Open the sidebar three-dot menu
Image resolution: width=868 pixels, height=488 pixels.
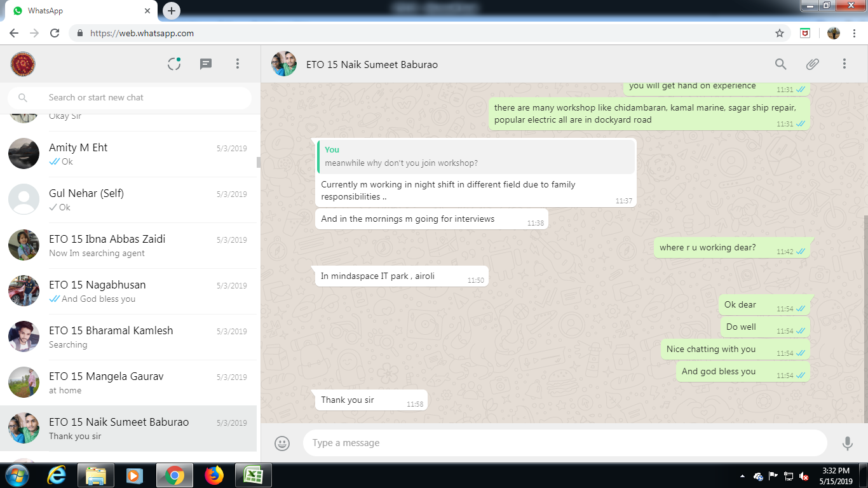(x=238, y=64)
